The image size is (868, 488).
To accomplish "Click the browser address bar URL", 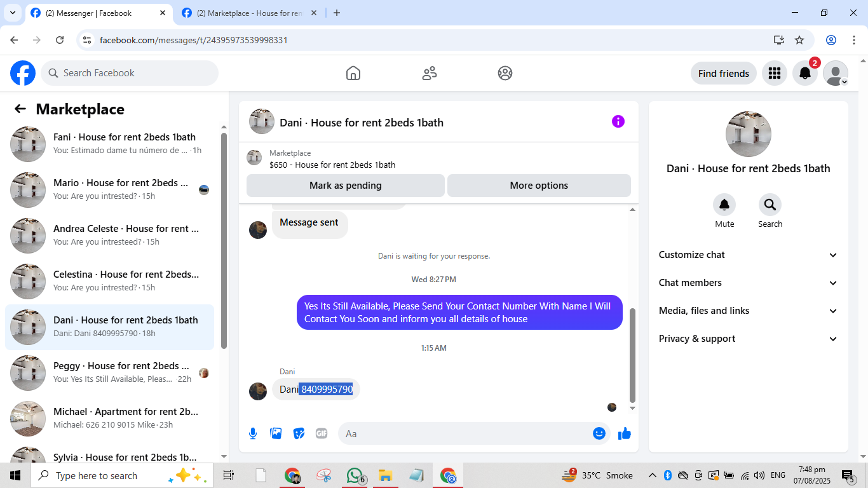I will pos(194,40).
